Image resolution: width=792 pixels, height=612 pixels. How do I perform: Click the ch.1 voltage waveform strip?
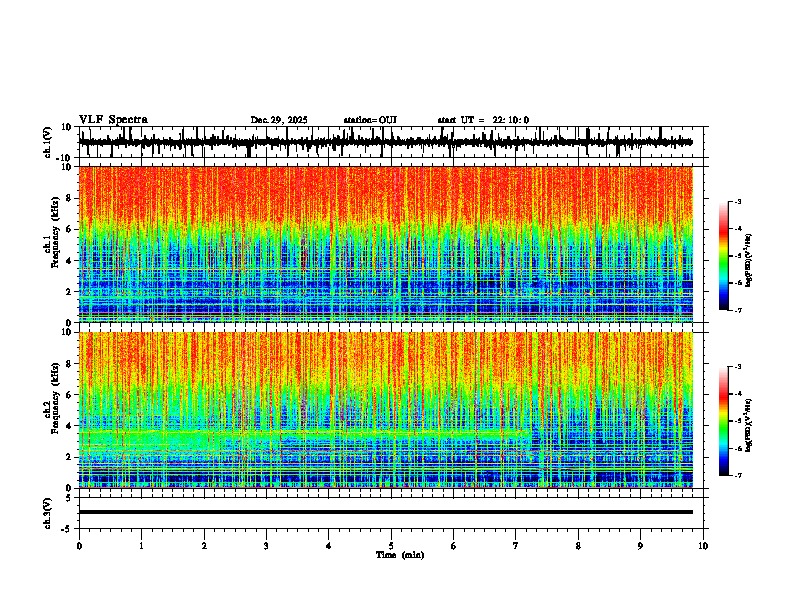(x=386, y=142)
